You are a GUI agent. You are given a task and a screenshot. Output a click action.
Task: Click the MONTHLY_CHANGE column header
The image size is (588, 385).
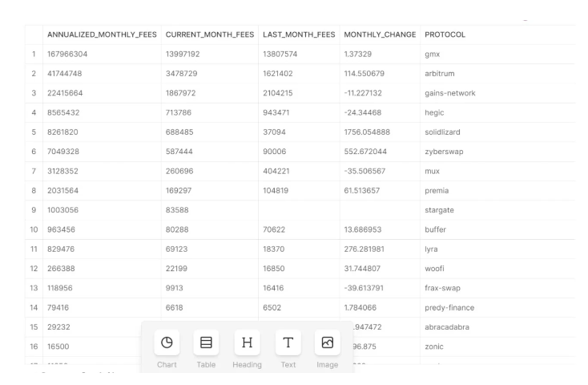380,34
